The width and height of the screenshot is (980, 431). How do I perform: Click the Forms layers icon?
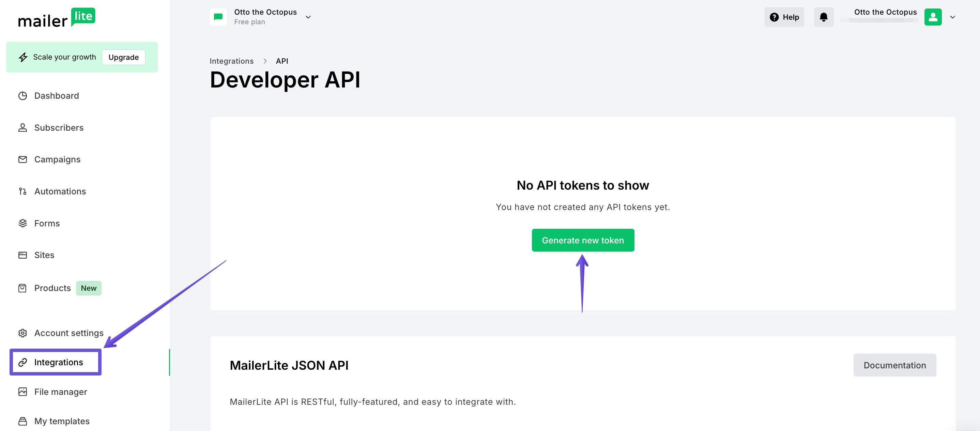[x=23, y=223]
